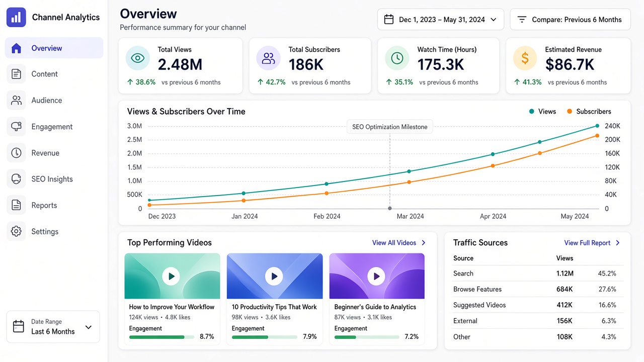Viewport: 644px width, 362px height.
Task: Open the SEO Insights icon
Action: [16, 179]
